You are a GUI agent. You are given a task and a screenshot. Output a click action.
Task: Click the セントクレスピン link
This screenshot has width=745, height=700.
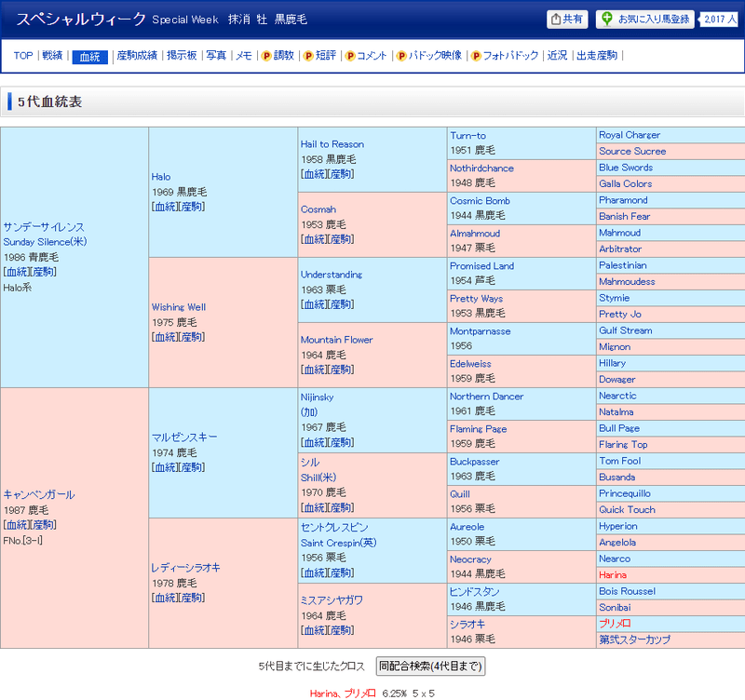[334, 528]
